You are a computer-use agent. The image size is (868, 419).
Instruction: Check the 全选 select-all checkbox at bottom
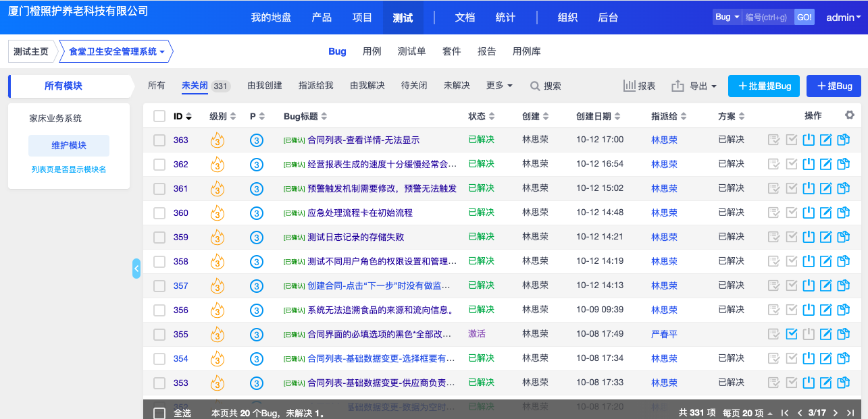pyautogui.click(x=159, y=413)
